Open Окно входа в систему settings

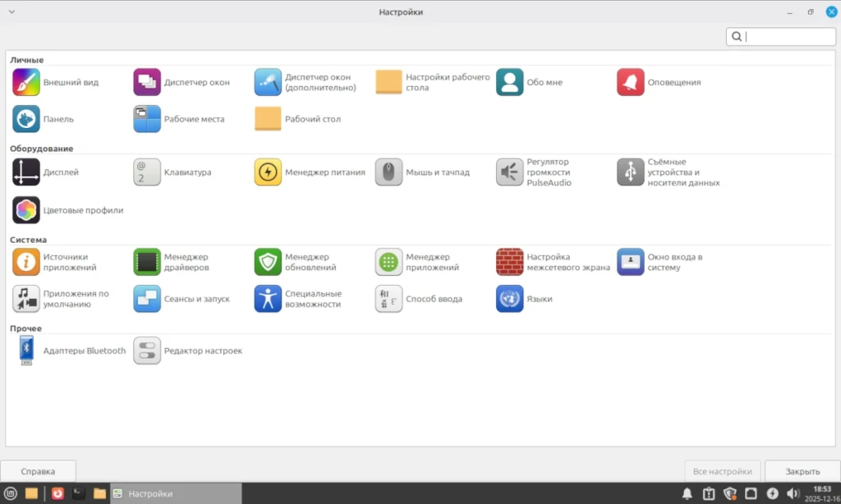[659, 262]
